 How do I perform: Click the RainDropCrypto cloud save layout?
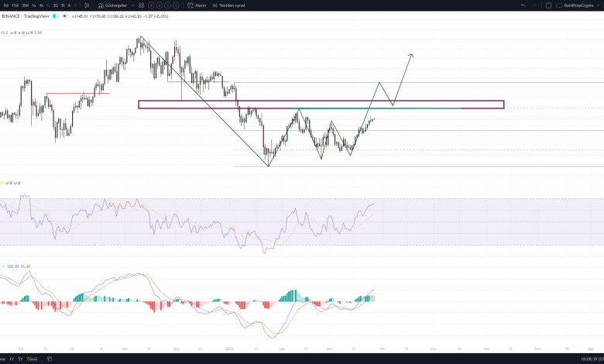pyautogui.click(x=575, y=5)
